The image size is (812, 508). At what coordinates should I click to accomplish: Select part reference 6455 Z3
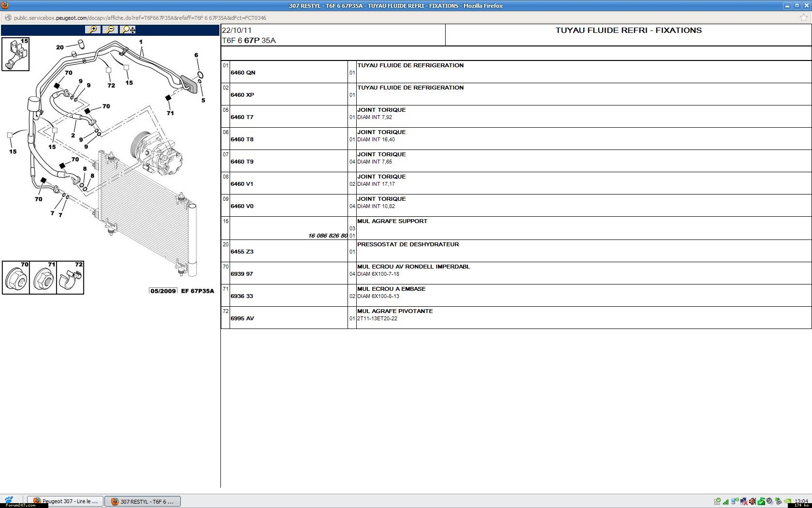tap(242, 252)
